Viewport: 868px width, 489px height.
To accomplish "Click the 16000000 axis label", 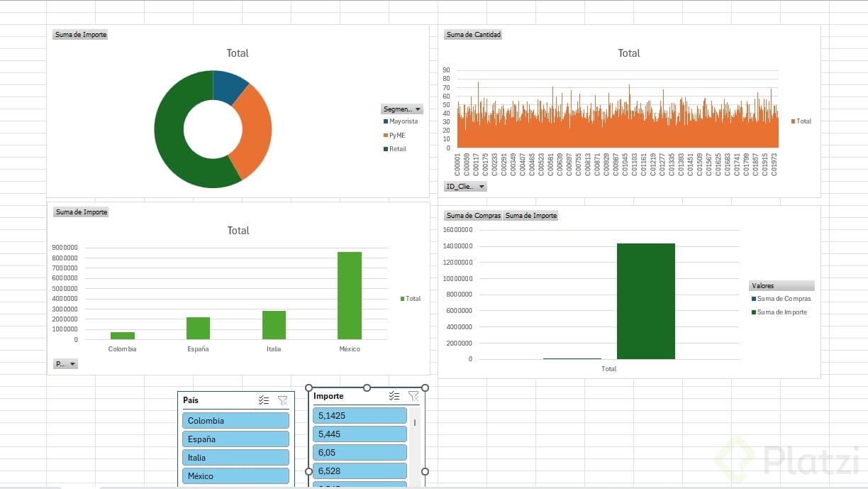I will tap(457, 230).
